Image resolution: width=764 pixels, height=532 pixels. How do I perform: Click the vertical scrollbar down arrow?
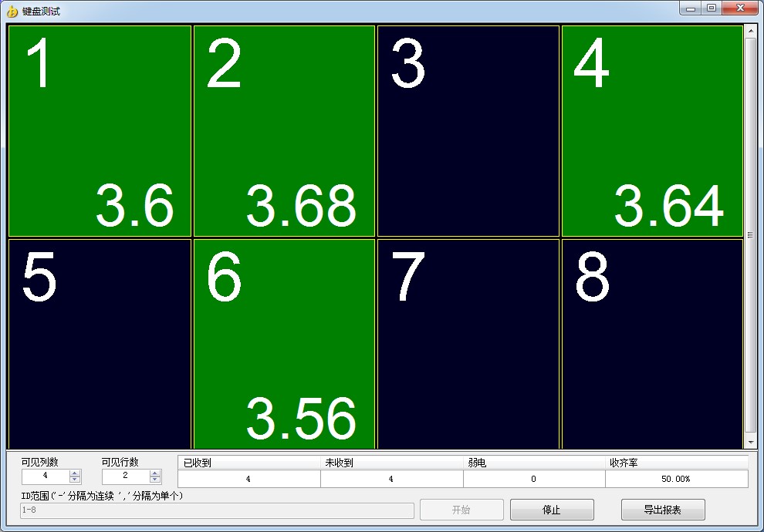click(750, 443)
